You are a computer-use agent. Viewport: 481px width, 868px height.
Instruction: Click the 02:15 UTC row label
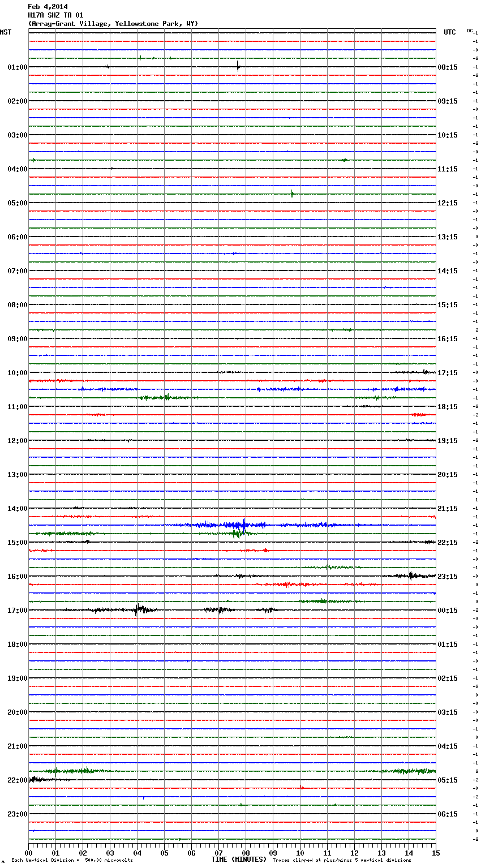(x=448, y=678)
